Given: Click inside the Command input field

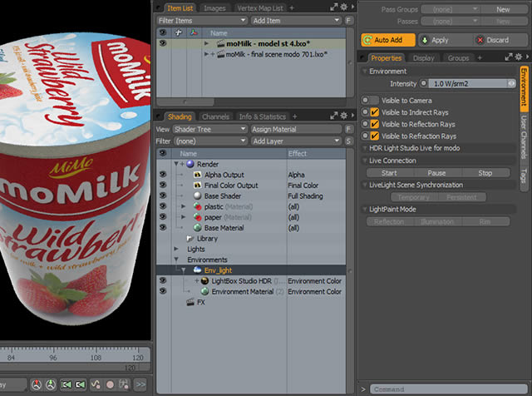Looking at the screenshot, I should click(449, 389).
